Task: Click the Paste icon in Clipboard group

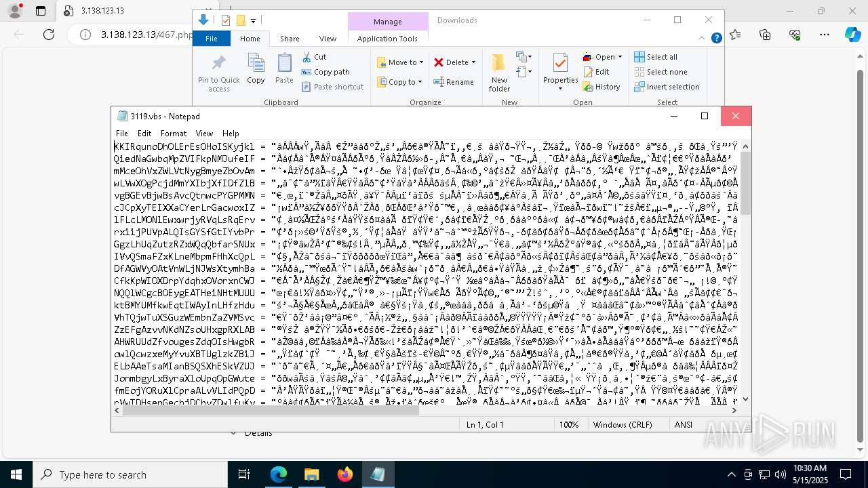Action: coord(284,68)
